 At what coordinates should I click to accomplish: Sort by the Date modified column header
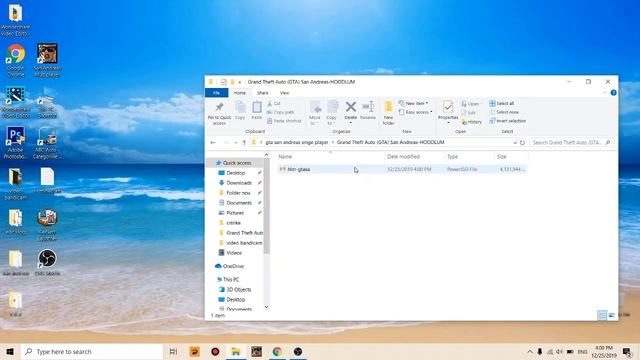[x=414, y=157]
